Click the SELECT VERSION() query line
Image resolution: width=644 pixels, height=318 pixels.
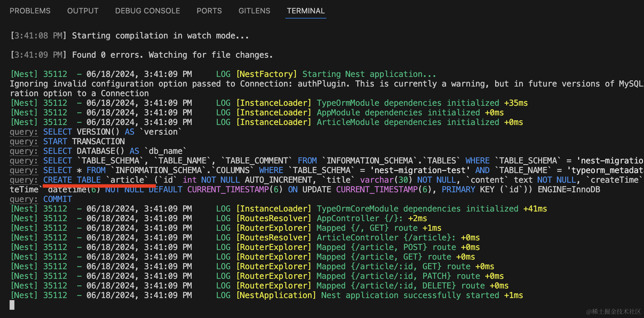(x=112, y=132)
